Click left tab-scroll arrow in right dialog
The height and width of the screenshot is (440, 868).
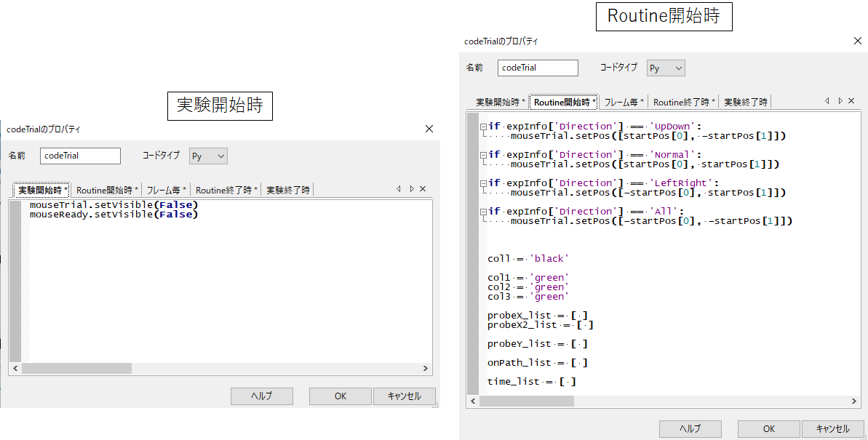828,101
